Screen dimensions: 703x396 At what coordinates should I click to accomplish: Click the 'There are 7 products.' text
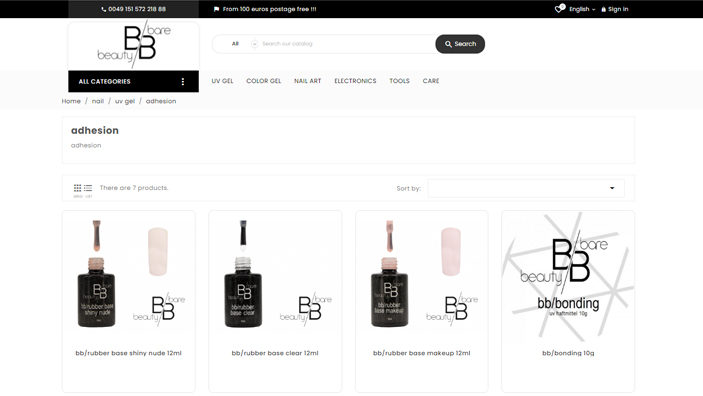pyautogui.click(x=134, y=188)
